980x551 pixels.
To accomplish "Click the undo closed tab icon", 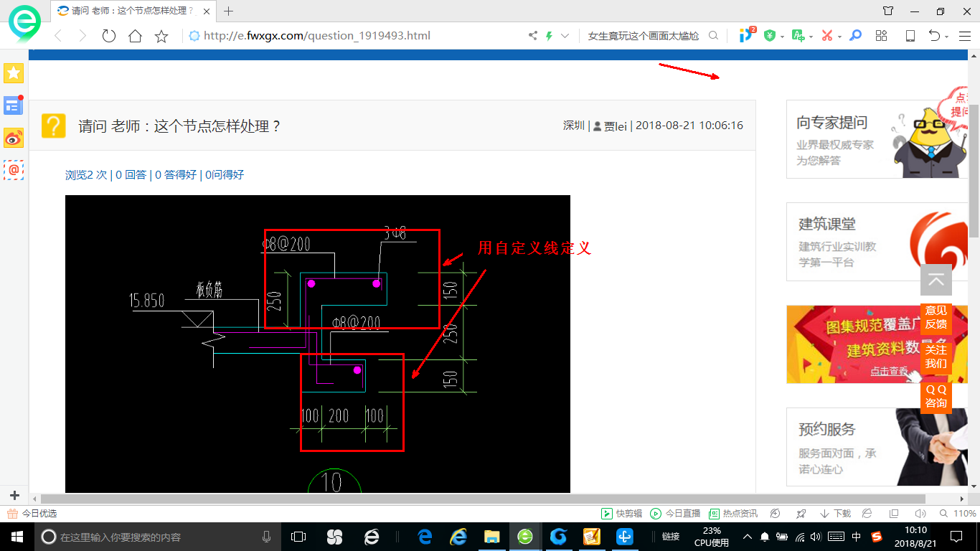I will click(x=935, y=36).
